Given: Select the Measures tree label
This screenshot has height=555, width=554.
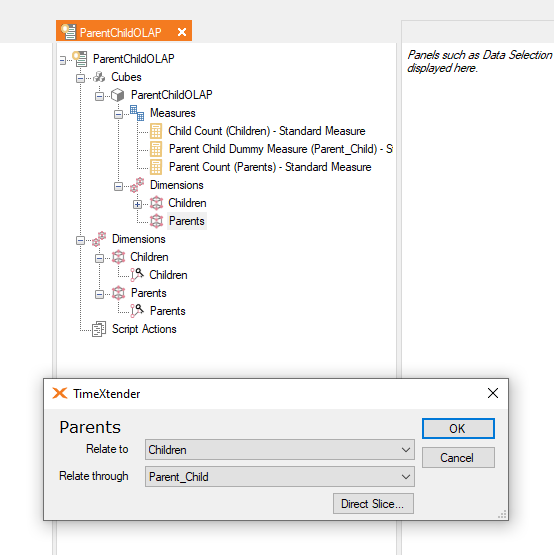Looking at the screenshot, I should tap(173, 113).
